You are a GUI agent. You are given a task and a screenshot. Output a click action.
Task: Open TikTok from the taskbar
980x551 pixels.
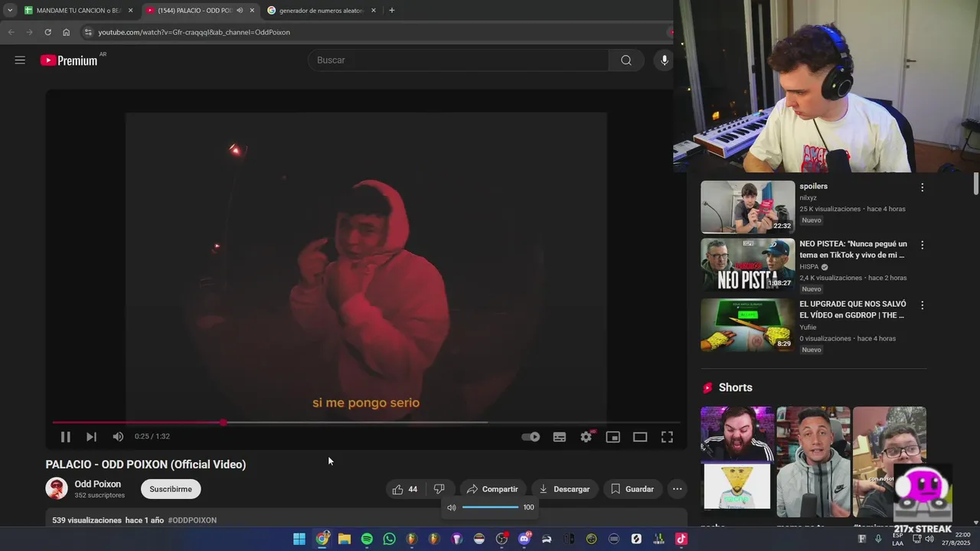(x=681, y=539)
